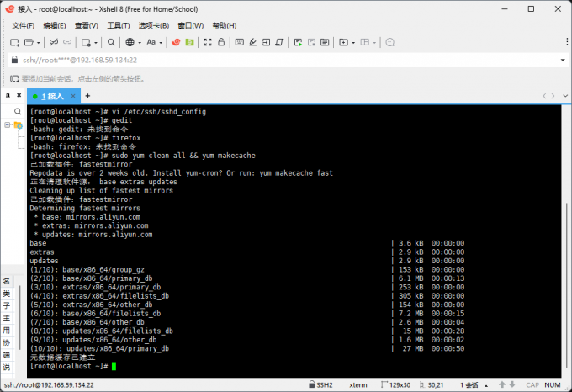Image resolution: width=572 pixels, height=392 pixels.
Task: Click the add-current-session arrow icon
Action: pyautogui.click(x=14, y=79)
